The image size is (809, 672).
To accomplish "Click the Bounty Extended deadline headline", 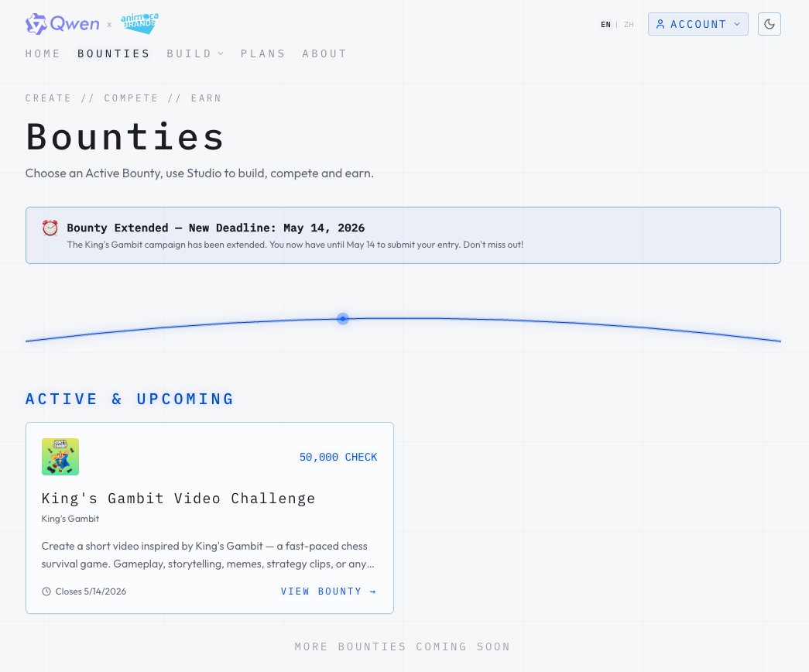I will click(x=216, y=228).
